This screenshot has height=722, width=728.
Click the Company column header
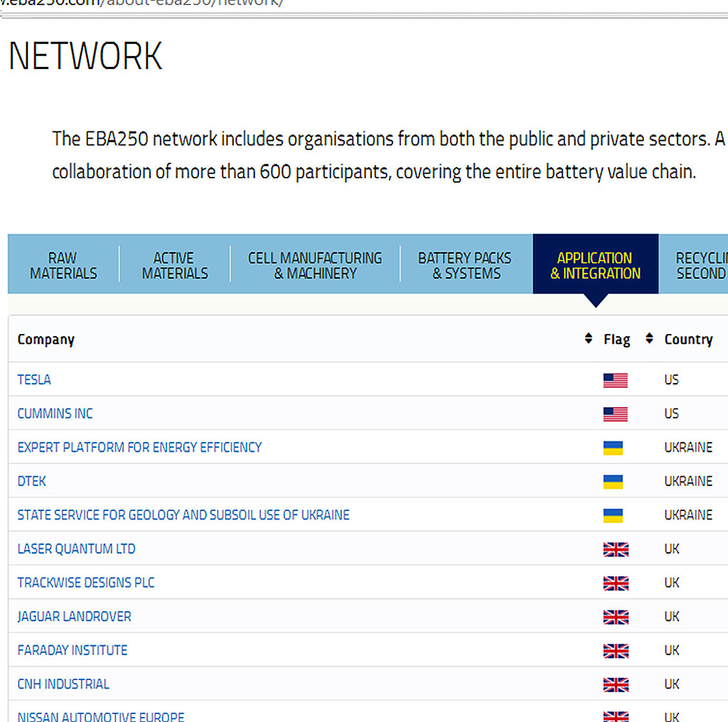click(46, 340)
